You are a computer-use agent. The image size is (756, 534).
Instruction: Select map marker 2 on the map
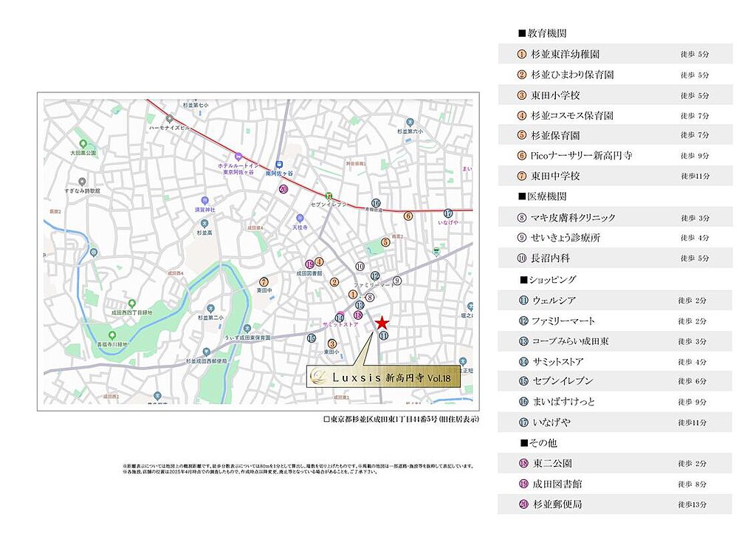point(334,282)
